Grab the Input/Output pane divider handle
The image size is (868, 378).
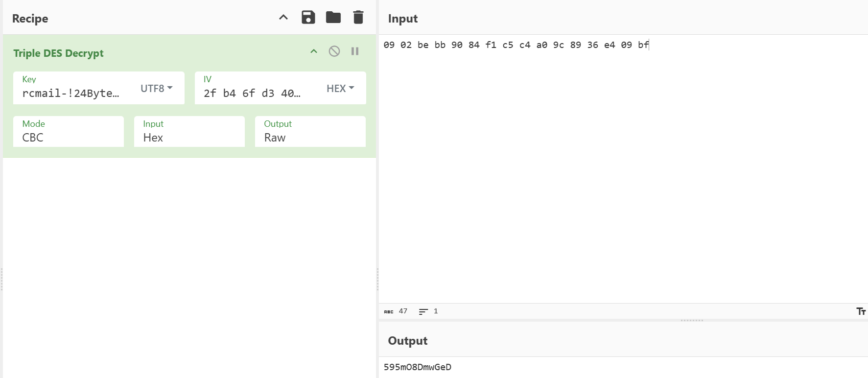[692, 321]
